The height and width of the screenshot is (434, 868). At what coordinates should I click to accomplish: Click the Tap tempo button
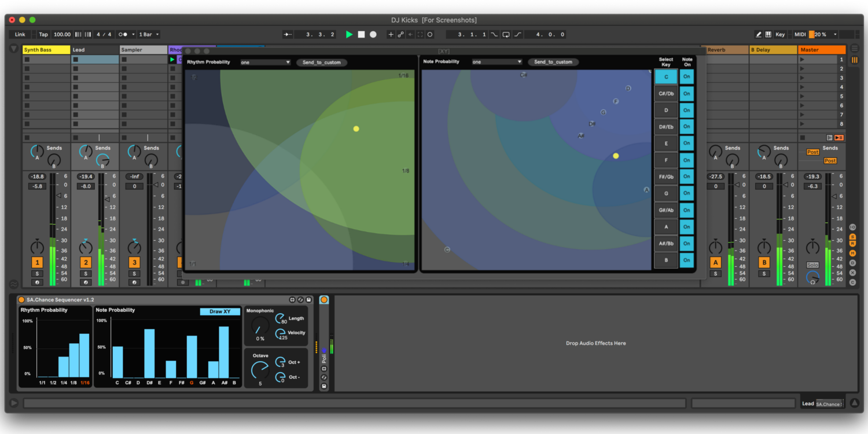pyautogui.click(x=43, y=35)
